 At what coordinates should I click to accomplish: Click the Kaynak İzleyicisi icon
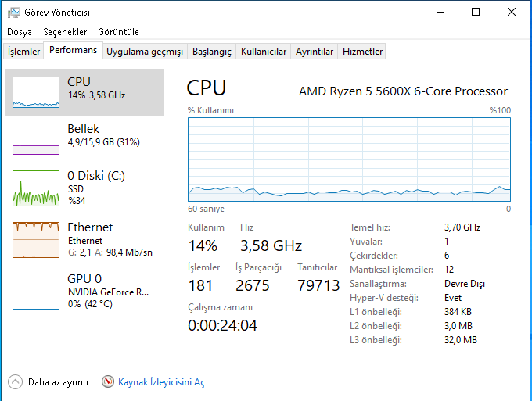click(108, 382)
